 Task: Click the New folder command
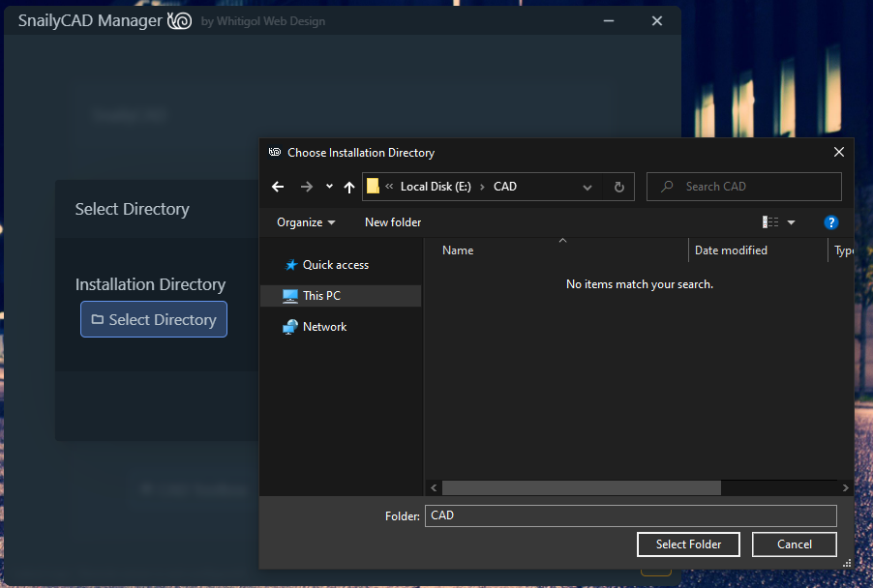click(392, 221)
